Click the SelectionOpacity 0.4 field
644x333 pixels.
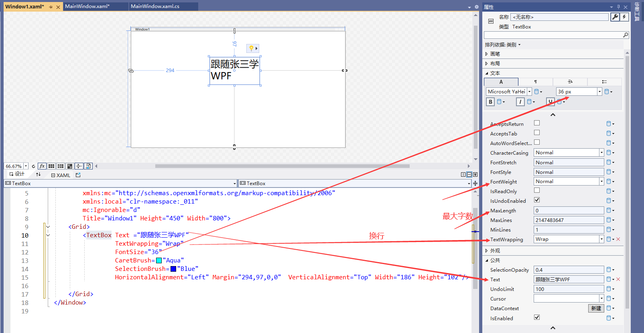[x=569, y=270]
